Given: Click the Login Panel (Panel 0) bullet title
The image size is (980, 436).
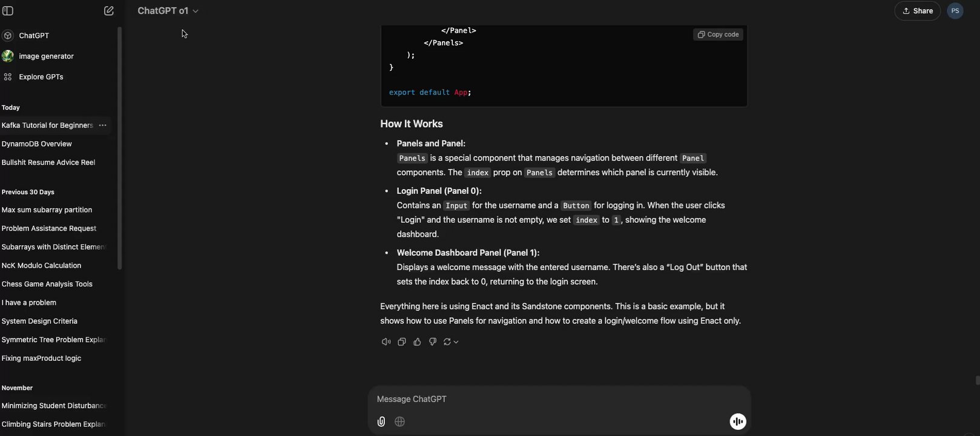Looking at the screenshot, I should tap(439, 191).
